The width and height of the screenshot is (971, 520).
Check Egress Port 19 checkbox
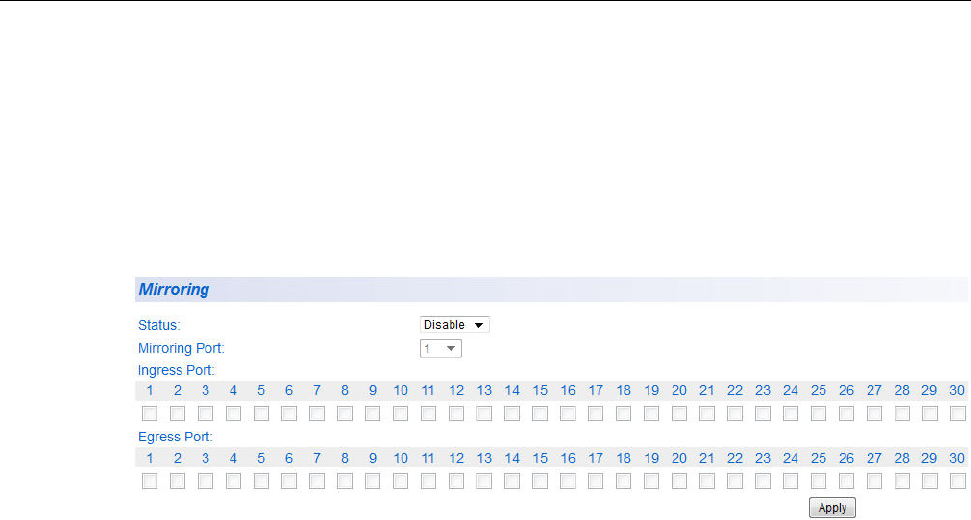click(651, 481)
